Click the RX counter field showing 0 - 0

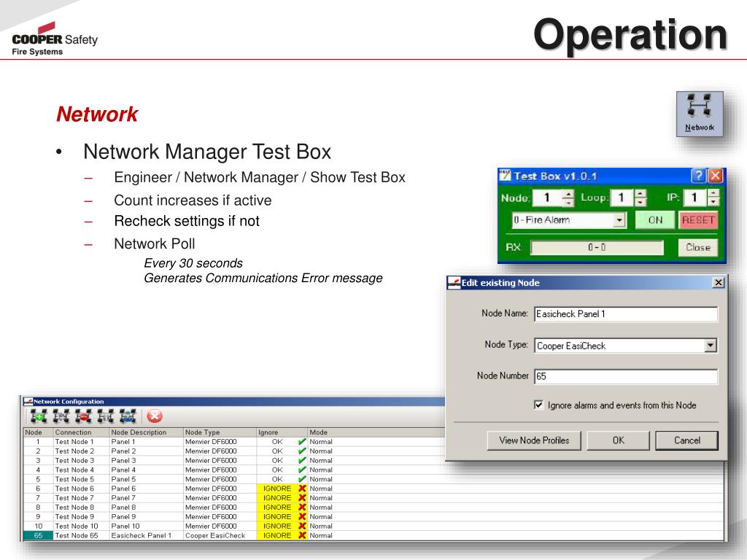click(x=597, y=247)
